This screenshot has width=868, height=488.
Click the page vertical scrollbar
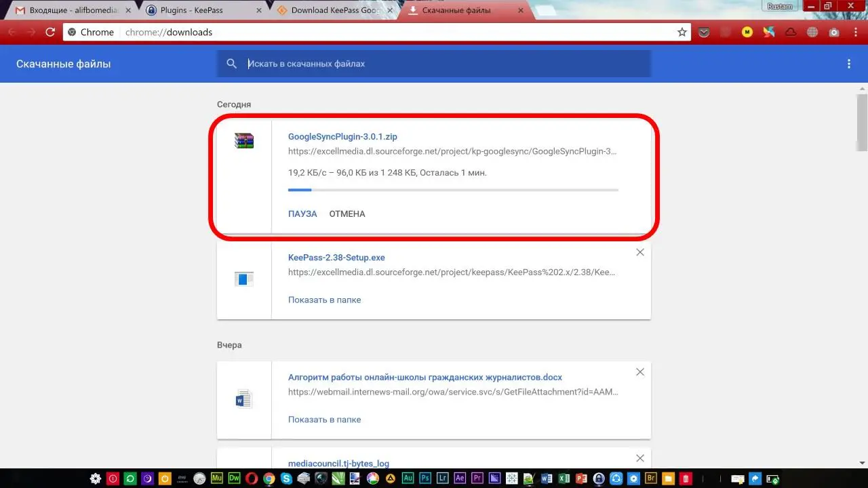point(862,122)
